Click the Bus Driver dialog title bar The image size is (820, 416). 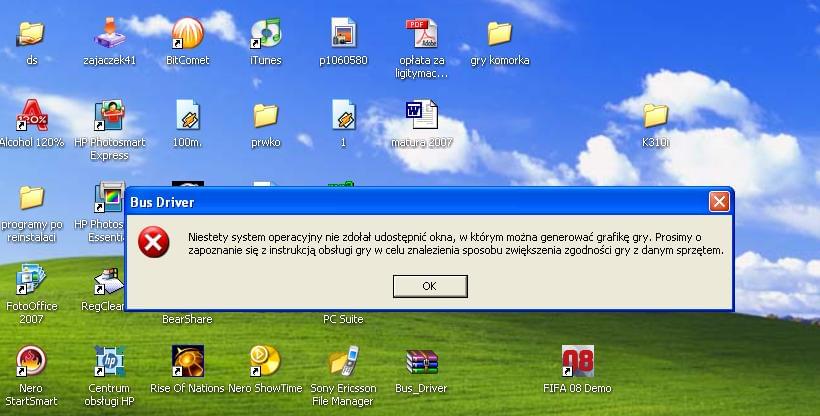pos(429,202)
